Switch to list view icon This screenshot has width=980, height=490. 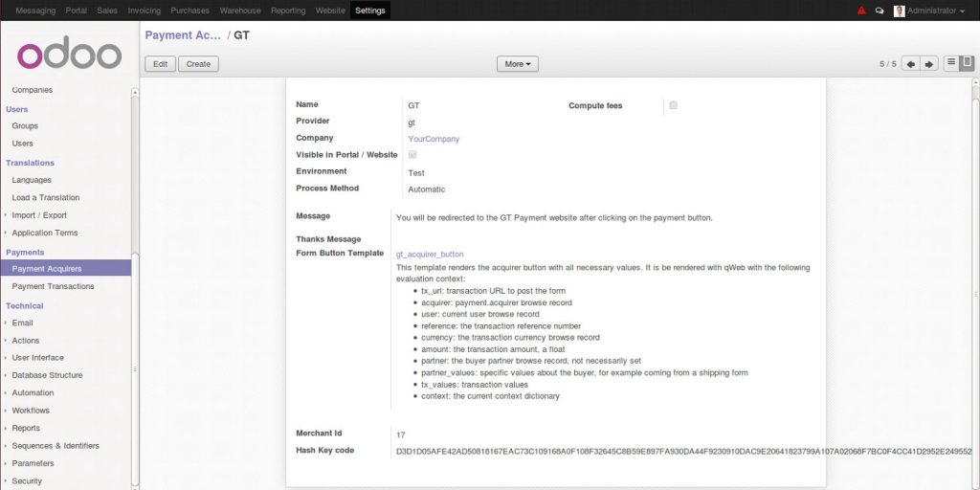[x=951, y=63]
